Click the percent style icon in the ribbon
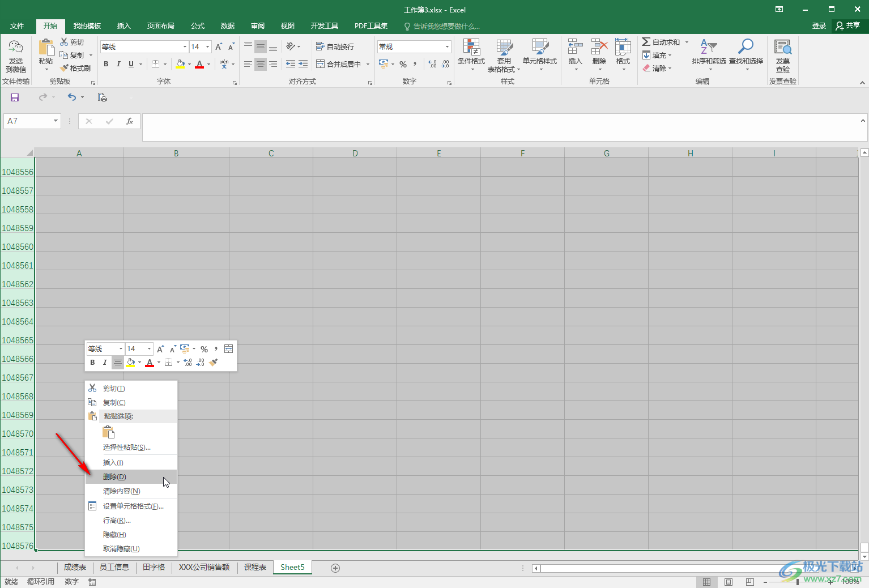The width and height of the screenshot is (869, 588). click(403, 65)
